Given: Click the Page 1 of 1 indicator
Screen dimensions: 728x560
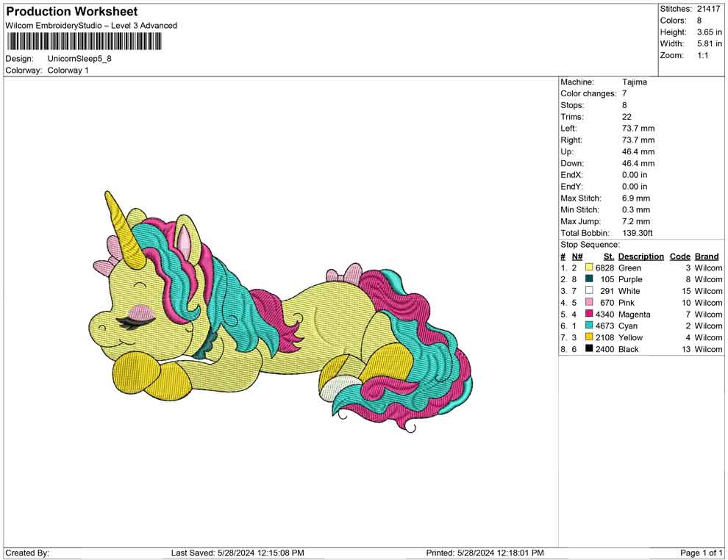Looking at the screenshot, I should click(701, 553).
